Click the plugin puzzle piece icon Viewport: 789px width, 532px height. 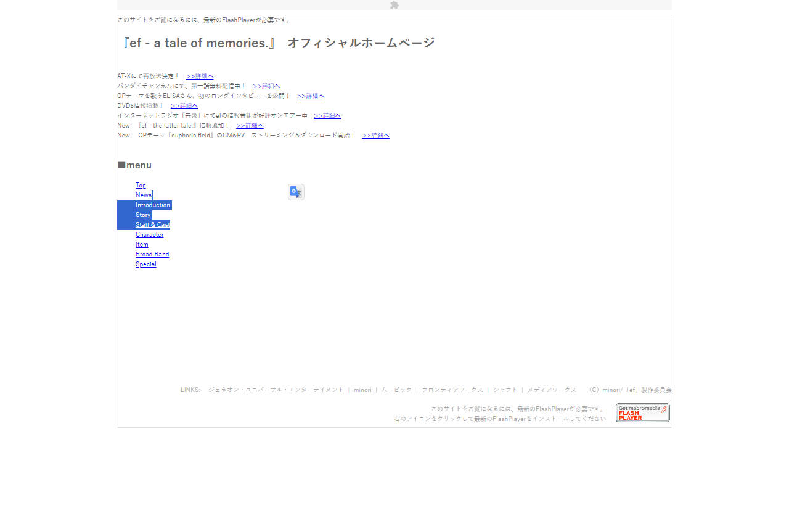click(x=394, y=5)
